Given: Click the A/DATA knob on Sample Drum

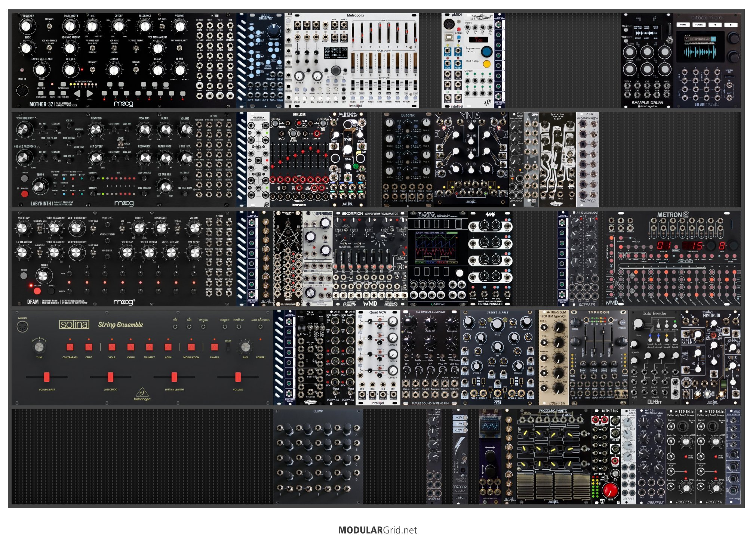Looking at the screenshot, I should point(630,52).
